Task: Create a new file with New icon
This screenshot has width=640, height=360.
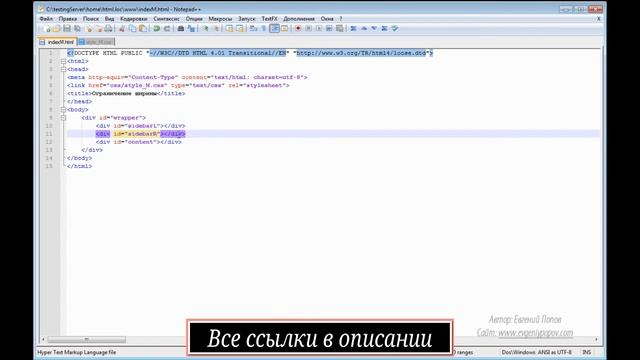Action: click(47, 29)
